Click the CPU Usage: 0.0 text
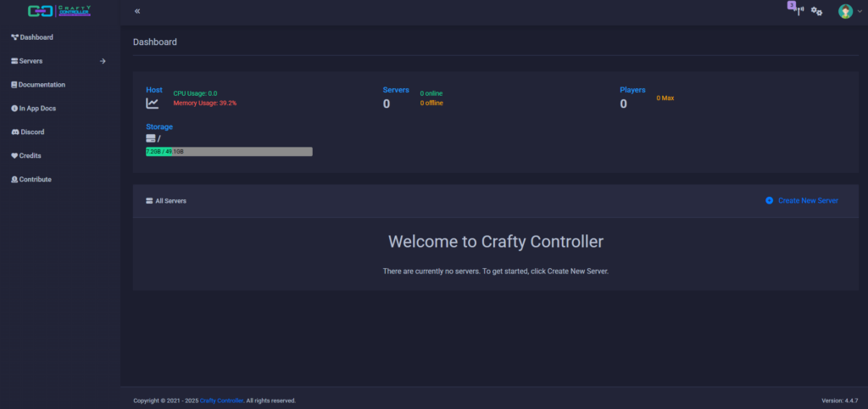This screenshot has width=868, height=409. point(196,93)
